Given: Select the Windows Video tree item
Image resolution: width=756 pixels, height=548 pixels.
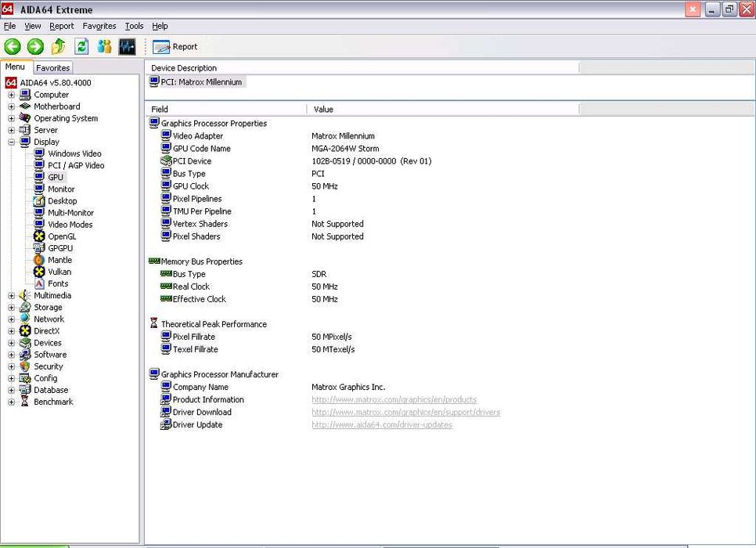Looking at the screenshot, I should (74, 154).
